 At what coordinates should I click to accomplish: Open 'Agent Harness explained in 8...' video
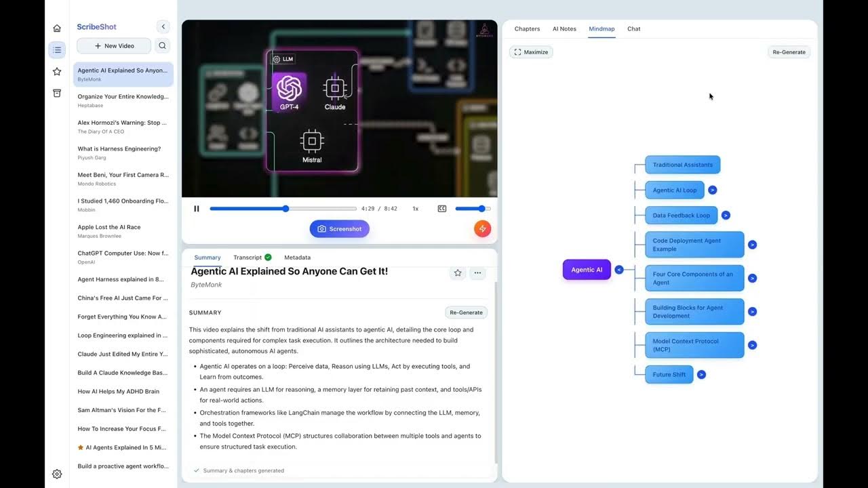pos(123,279)
